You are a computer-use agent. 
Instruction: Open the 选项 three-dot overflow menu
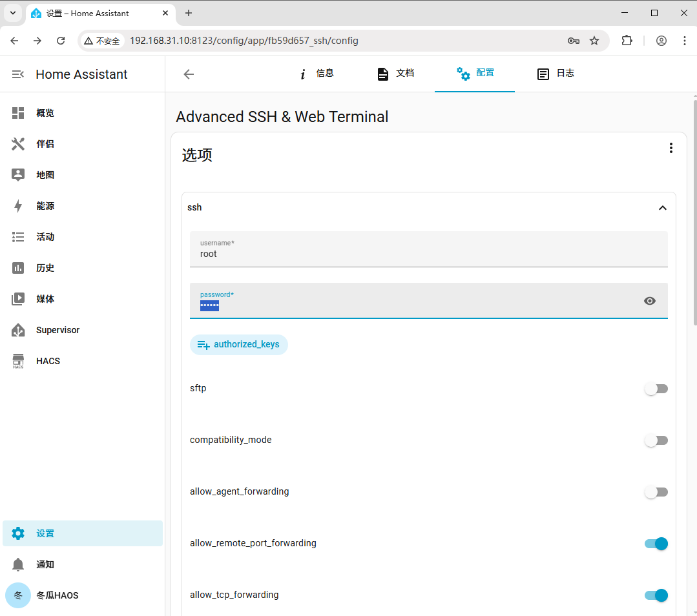tap(671, 148)
